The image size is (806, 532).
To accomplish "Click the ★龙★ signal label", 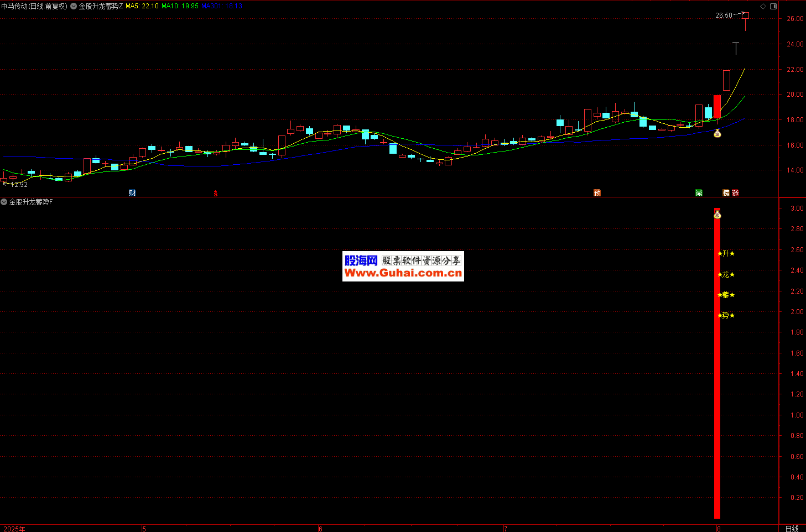I will tap(726, 274).
